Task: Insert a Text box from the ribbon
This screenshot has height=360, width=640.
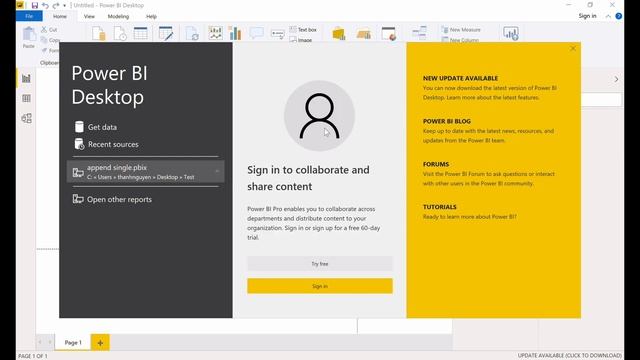Action: pos(303,29)
